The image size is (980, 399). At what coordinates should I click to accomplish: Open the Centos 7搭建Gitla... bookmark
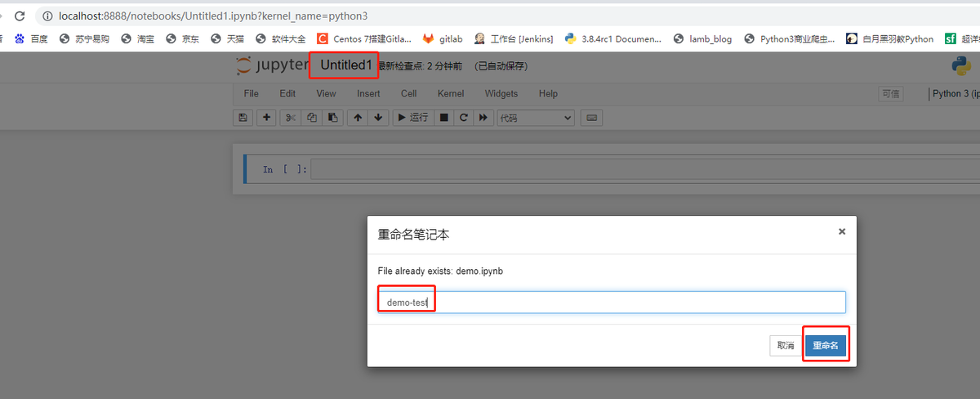pos(364,38)
